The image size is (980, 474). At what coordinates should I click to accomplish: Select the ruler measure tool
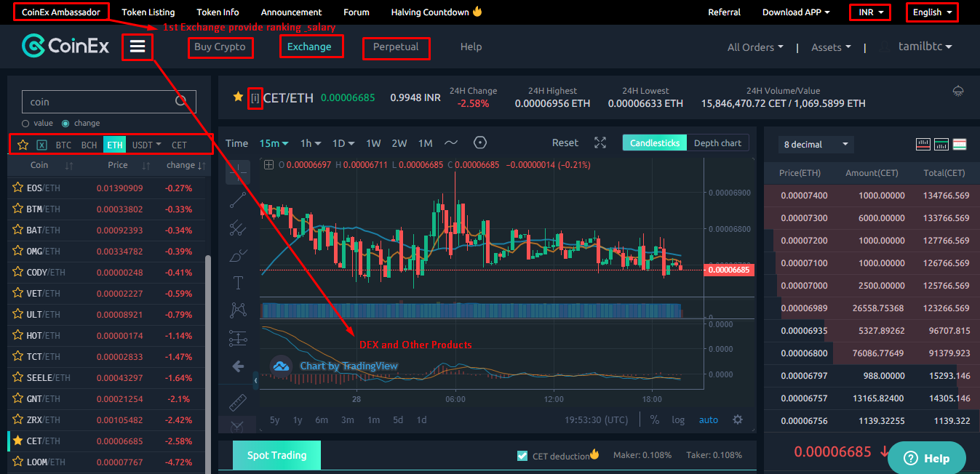coord(238,401)
